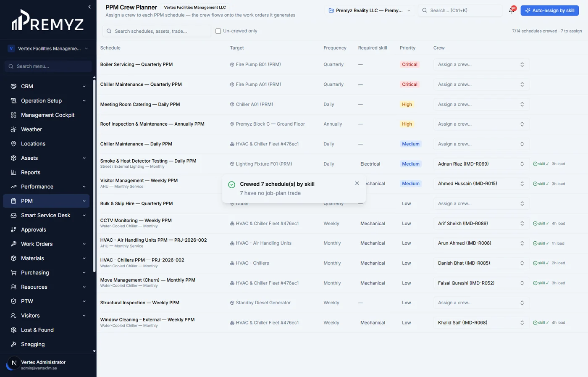Change crew Faisal Qureshi (IMD-R052)

click(481, 283)
